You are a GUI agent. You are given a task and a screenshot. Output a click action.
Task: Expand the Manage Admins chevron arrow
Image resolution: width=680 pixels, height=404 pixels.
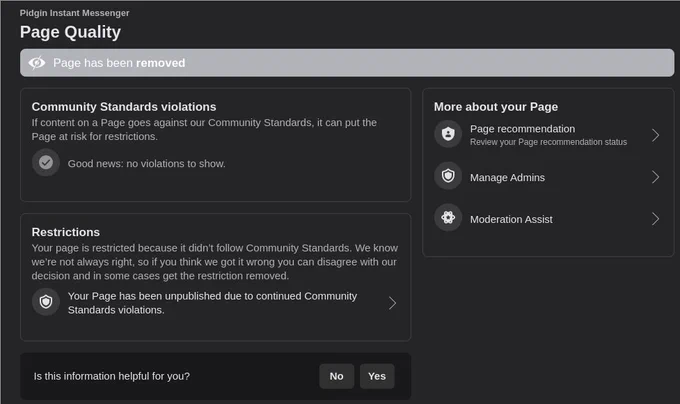(x=655, y=177)
